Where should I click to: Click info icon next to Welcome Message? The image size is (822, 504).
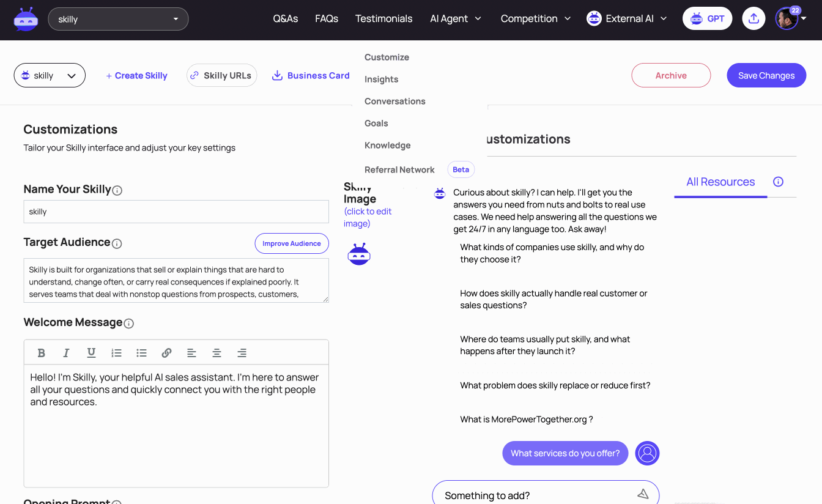(128, 324)
